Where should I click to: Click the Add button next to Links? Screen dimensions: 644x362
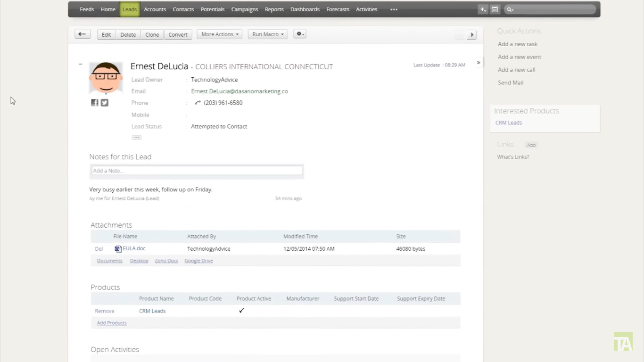(x=531, y=145)
